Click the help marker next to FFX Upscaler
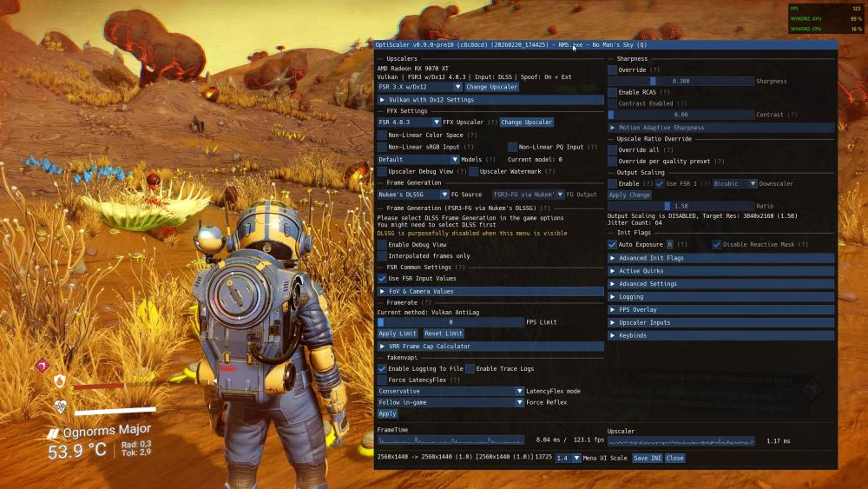Screen dimensions: 868x489 pos(492,122)
